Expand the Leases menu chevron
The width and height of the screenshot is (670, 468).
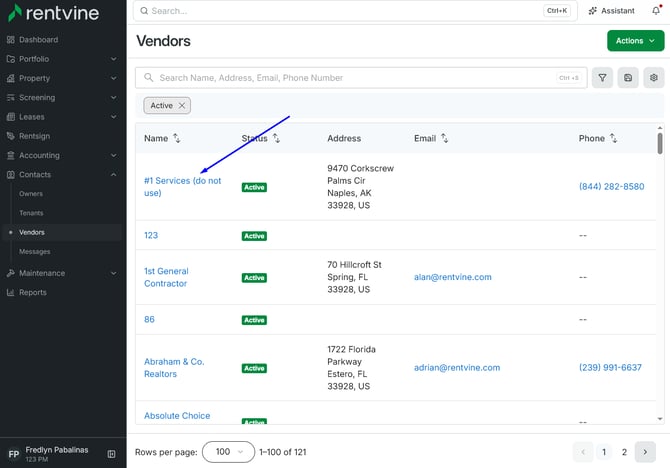click(114, 117)
